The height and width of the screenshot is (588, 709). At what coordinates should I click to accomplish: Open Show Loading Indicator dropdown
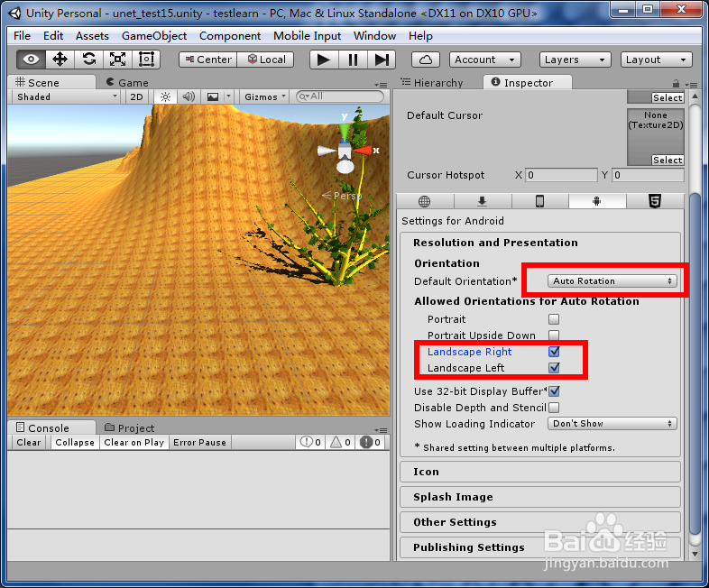click(x=612, y=424)
